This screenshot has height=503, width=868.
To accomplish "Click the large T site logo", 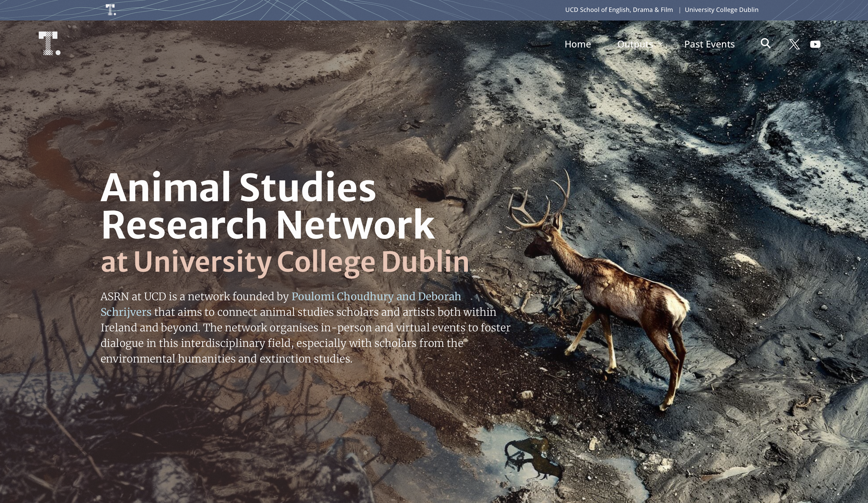I will pyautogui.click(x=49, y=44).
